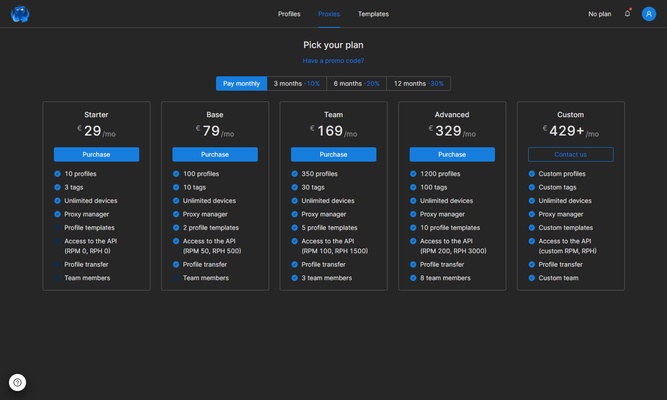
Task: Choose the 3 months -10% billing option
Action: point(296,83)
